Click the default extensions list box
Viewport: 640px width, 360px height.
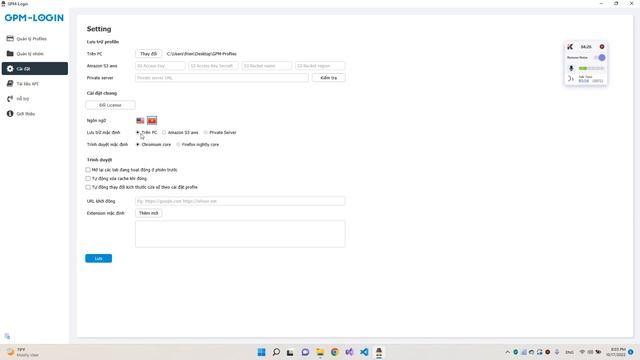(x=240, y=234)
